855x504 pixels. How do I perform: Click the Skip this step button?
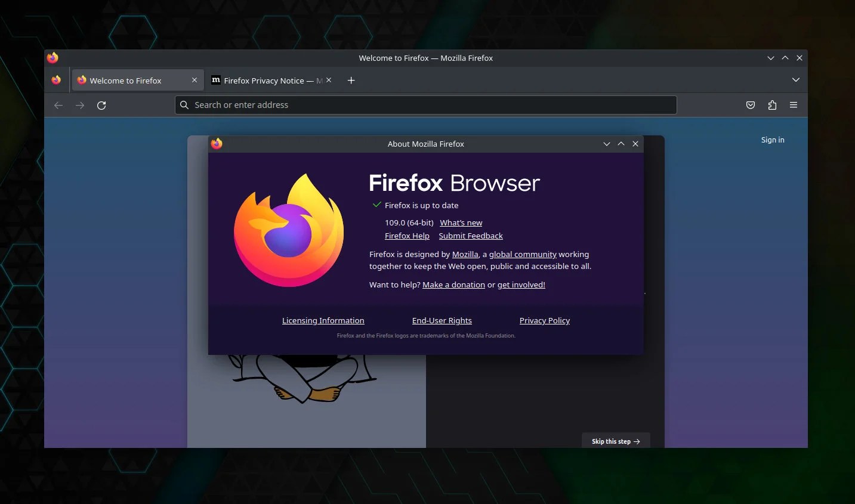pos(615,441)
